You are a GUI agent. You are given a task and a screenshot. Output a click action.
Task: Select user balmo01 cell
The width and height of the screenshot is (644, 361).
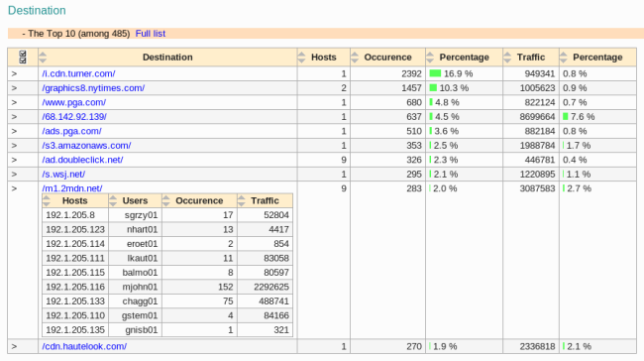pos(135,273)
